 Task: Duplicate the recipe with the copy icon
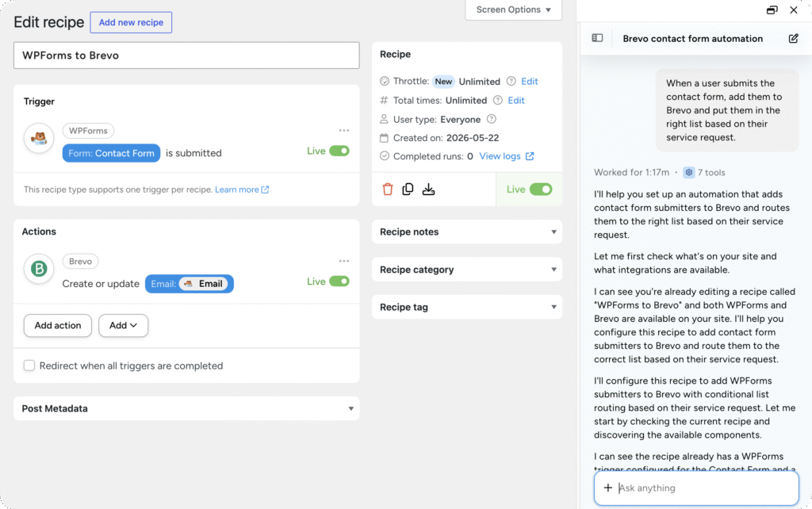click(x=408, y=189)
